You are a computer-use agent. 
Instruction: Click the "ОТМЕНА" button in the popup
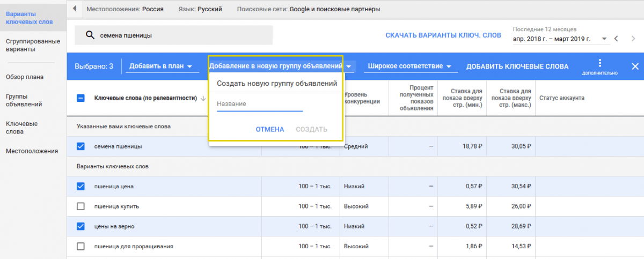pos(270,129)
